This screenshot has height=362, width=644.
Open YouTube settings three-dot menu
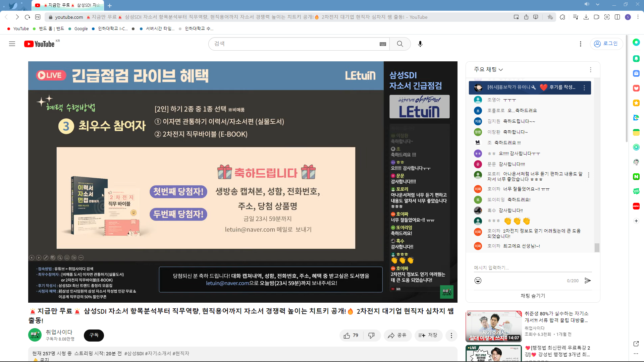(x=581, y=44)
